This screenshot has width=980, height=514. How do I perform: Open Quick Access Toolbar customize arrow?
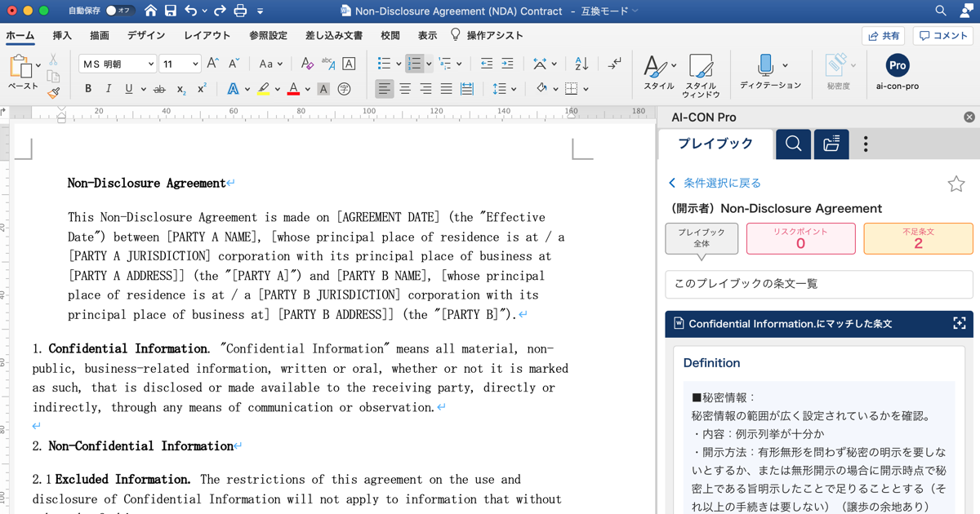(x=260, y=11)
